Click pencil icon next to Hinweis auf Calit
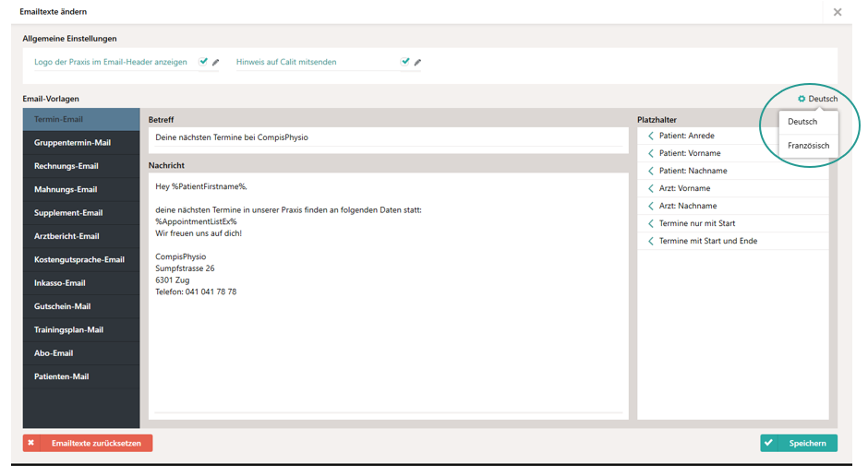This screenshot has height=476, width=868. click(418, 63)
